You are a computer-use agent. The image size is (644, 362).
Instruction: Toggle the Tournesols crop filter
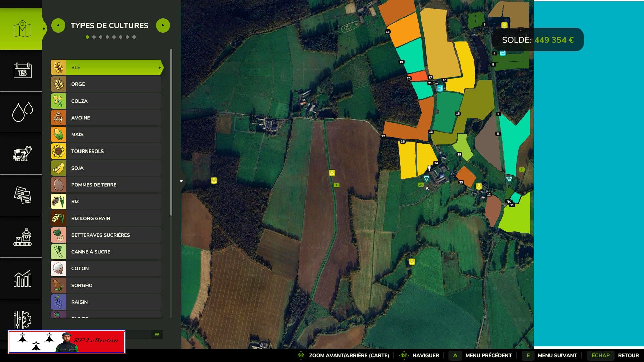pos(106,151)
